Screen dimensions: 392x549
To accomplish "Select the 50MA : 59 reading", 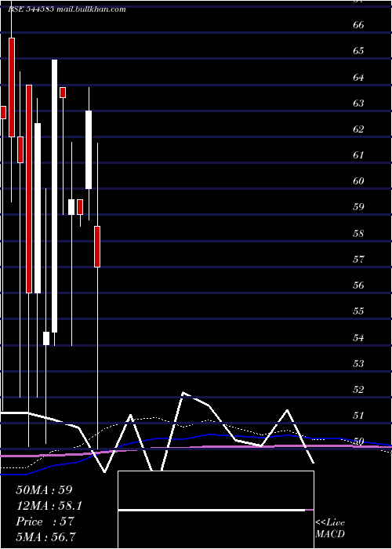I will [44, 490].
